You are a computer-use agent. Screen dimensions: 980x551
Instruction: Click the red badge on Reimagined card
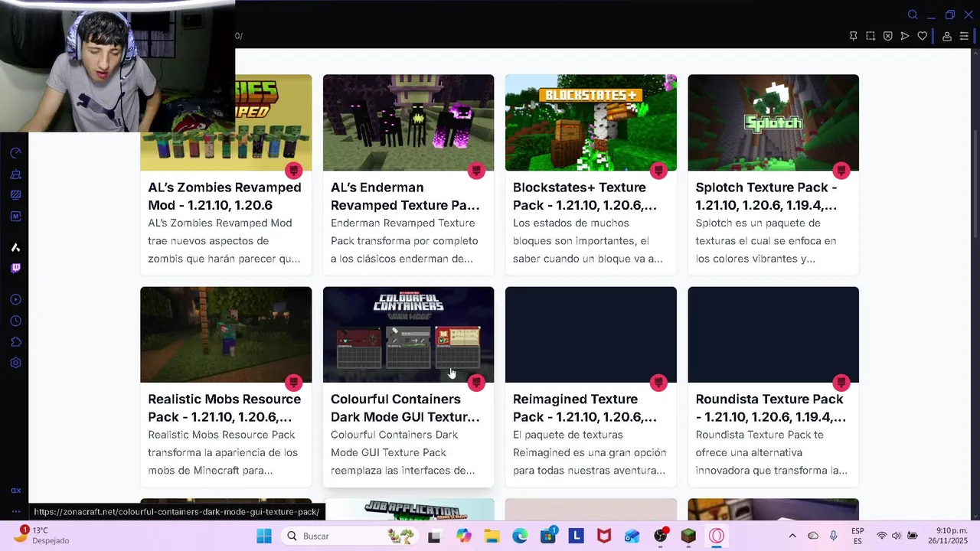(x=658, y=382)
